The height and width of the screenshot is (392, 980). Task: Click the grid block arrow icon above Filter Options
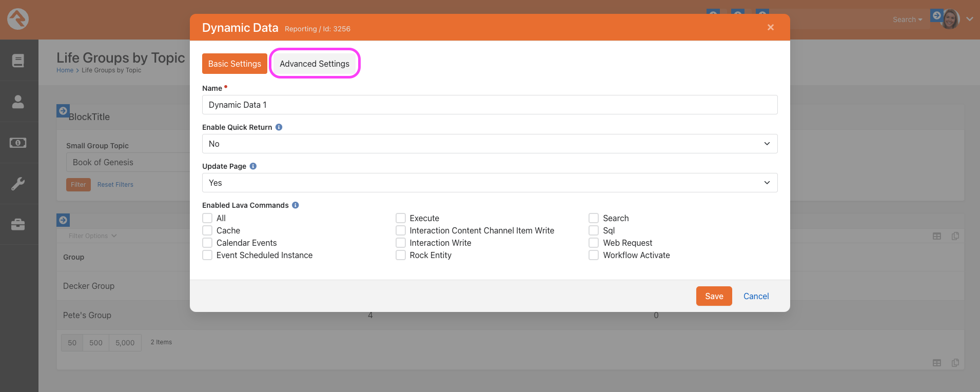[63, 220]
